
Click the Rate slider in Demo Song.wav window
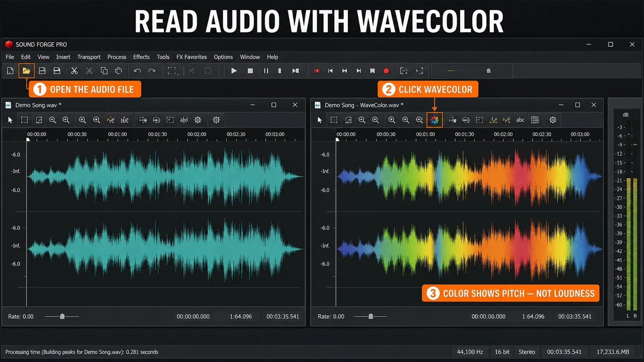tap(62, 316)
